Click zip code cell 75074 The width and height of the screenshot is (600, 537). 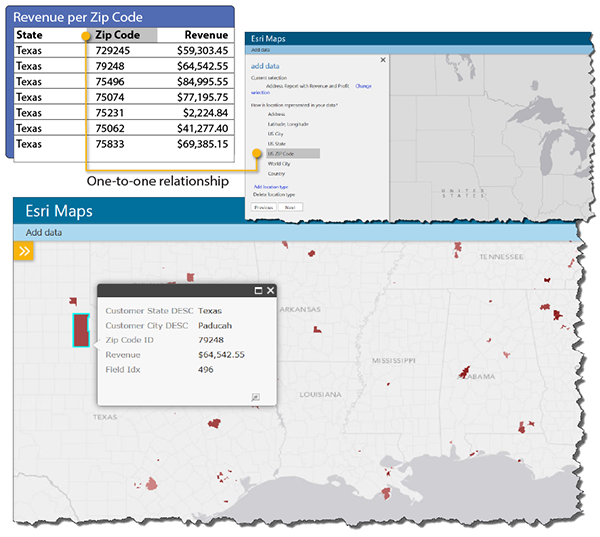tap(110, 97)
